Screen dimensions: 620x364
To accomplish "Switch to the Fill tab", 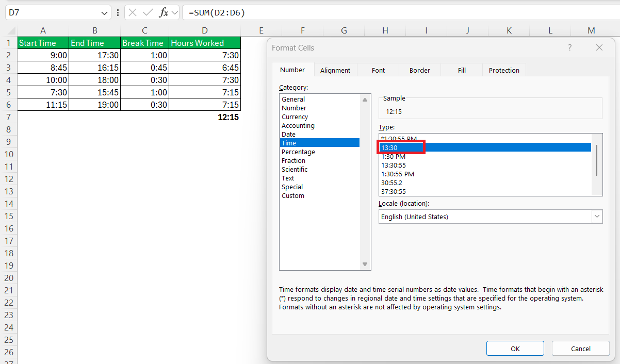I will point(462,70).
